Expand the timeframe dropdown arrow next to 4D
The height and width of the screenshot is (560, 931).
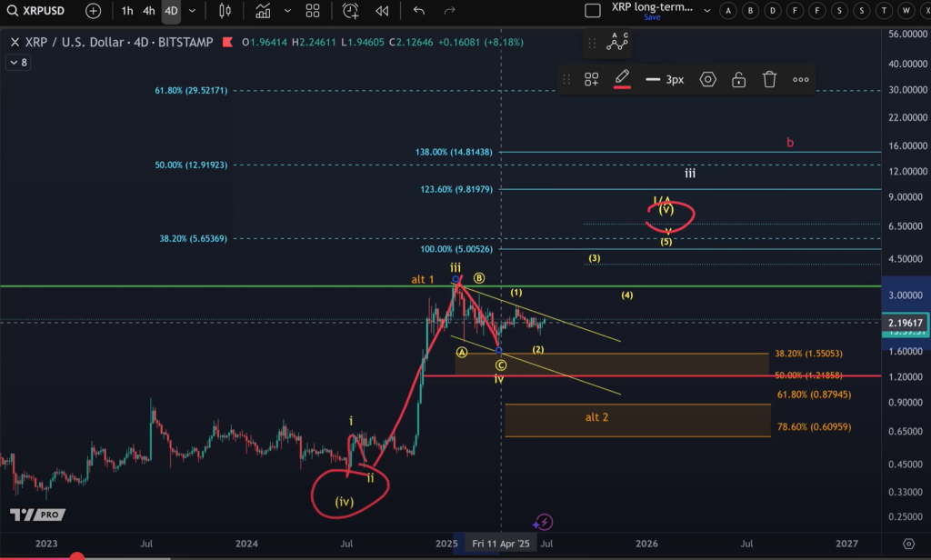[191, 12]
